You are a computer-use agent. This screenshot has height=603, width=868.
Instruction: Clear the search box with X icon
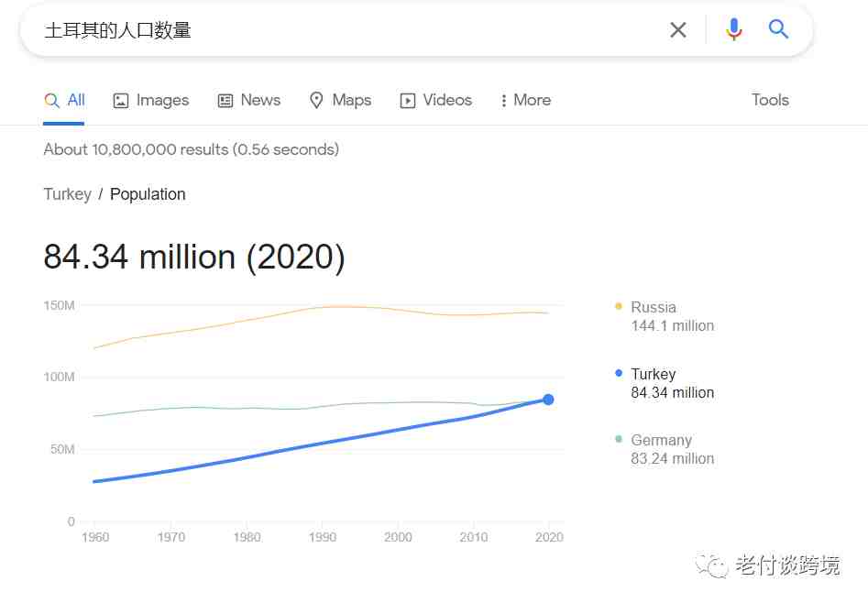pyautogui.click(x=678, y=30)
